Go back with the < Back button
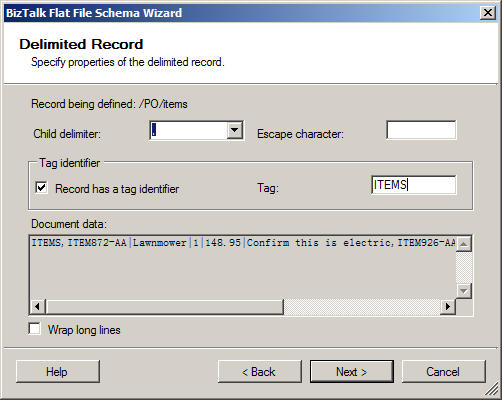Image resolution: width=502 pixels, height=400 pixels. [260, 371]
